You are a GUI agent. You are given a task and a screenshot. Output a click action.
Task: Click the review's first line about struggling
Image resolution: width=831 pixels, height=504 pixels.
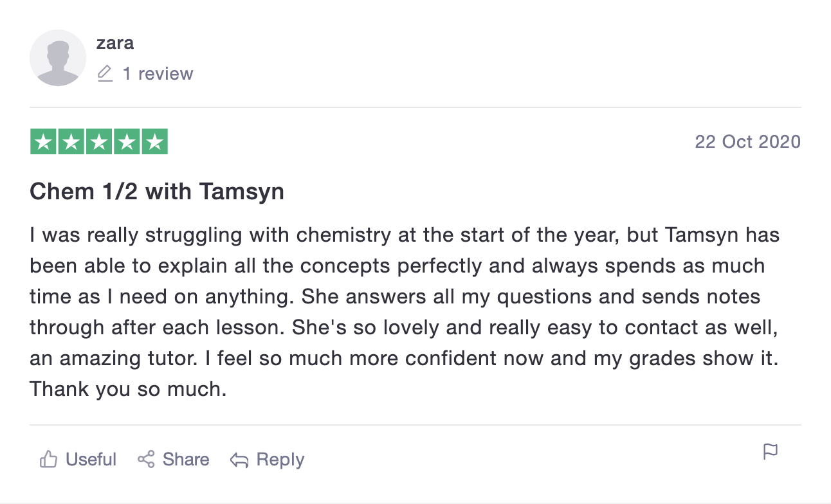pos(404,235)
